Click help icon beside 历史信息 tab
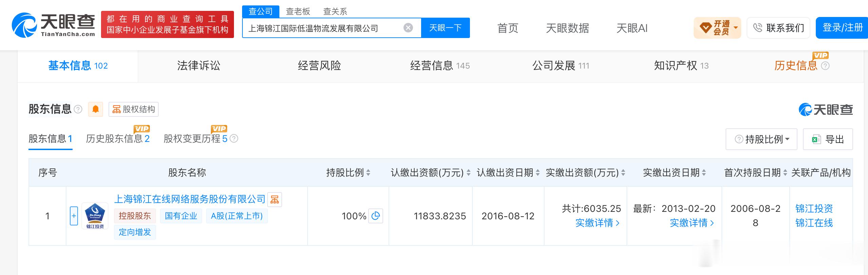Viewport: 868px width, 275px height. tap(825, 66)
